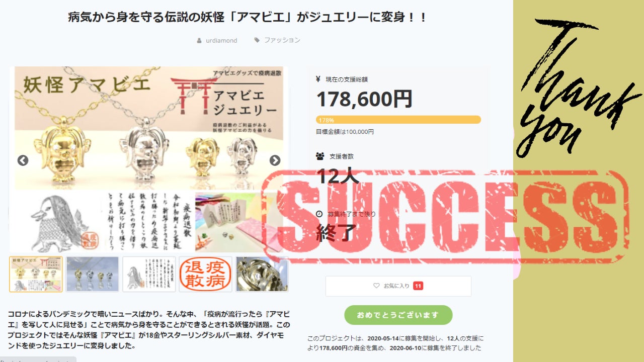Click the tag icon beside ファッション
The height and width of the screenshot is (362, 644).
coord(257,40)
